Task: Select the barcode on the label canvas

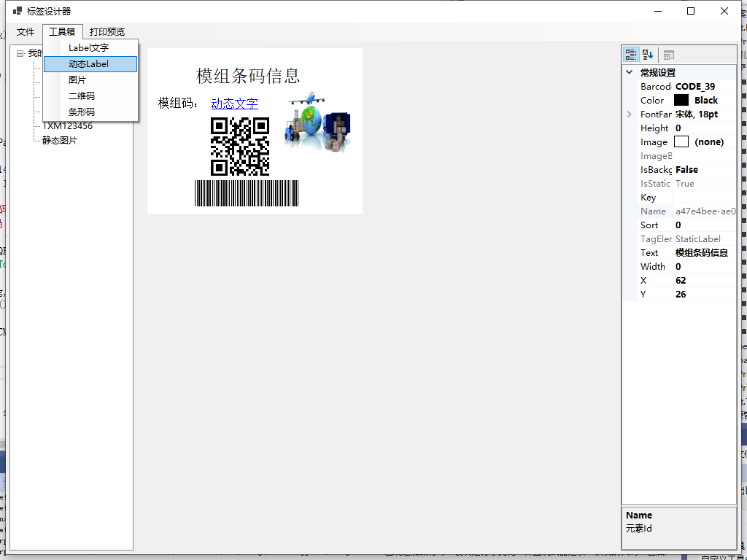Action: coord(247,193)
